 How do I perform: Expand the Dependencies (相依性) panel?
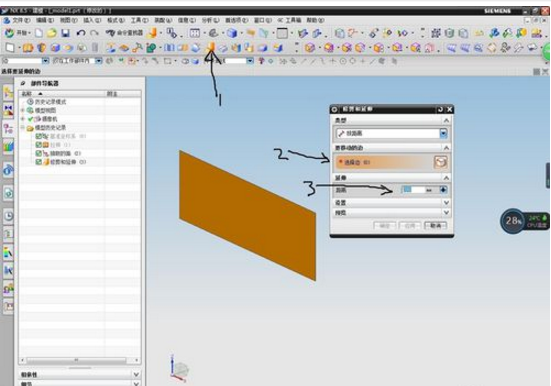tap(136, 374)
